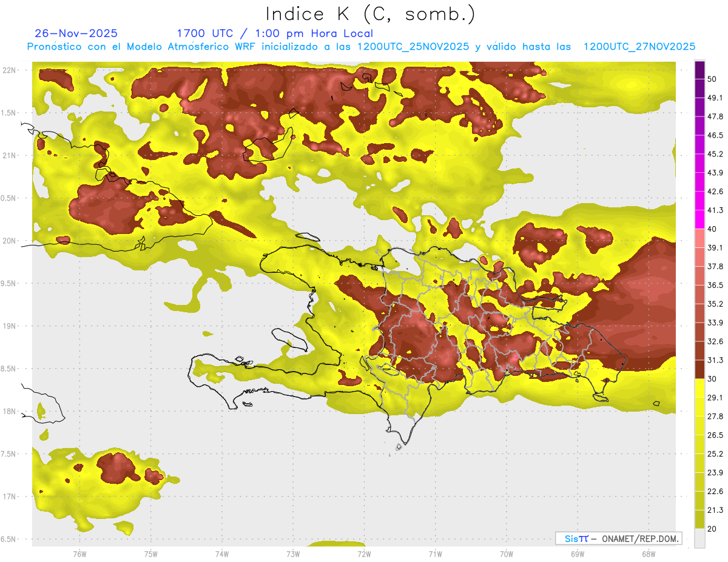This screenshot has height=562, width=728.
Task: Click the "18N" latitude label
Action: (x=9, y=412)
